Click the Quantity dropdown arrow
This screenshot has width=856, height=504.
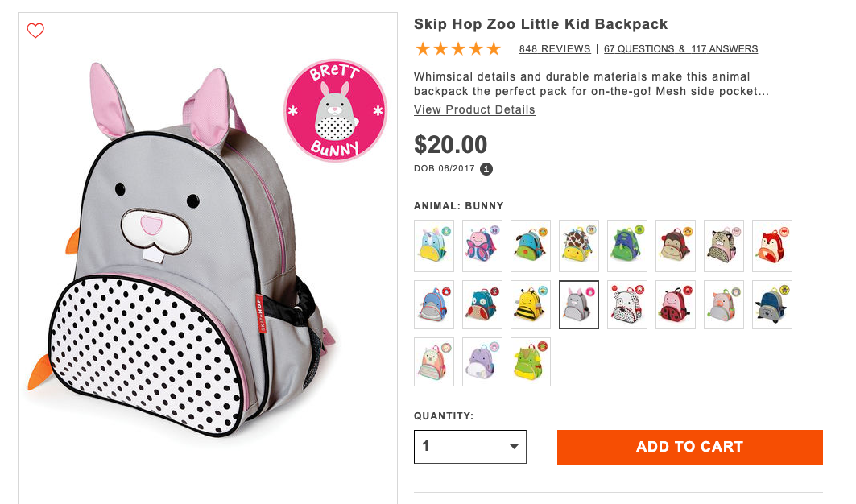pos(514,447)
